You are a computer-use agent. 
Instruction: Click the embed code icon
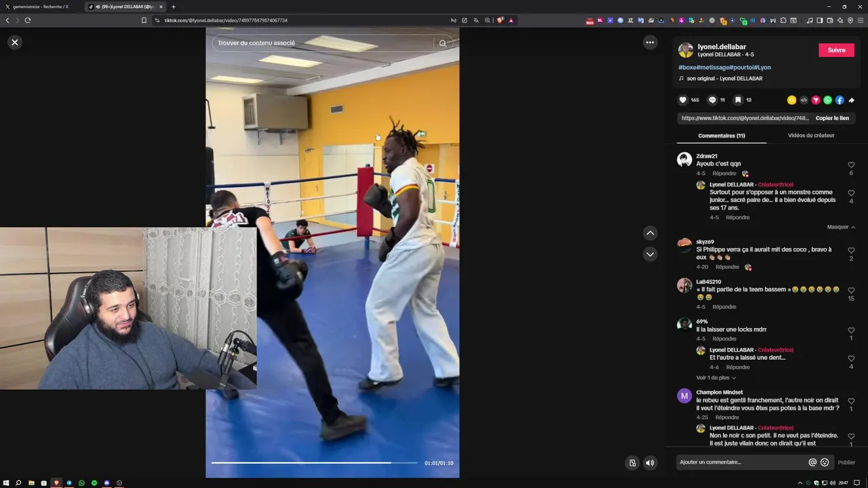click(x=804, y=100)
